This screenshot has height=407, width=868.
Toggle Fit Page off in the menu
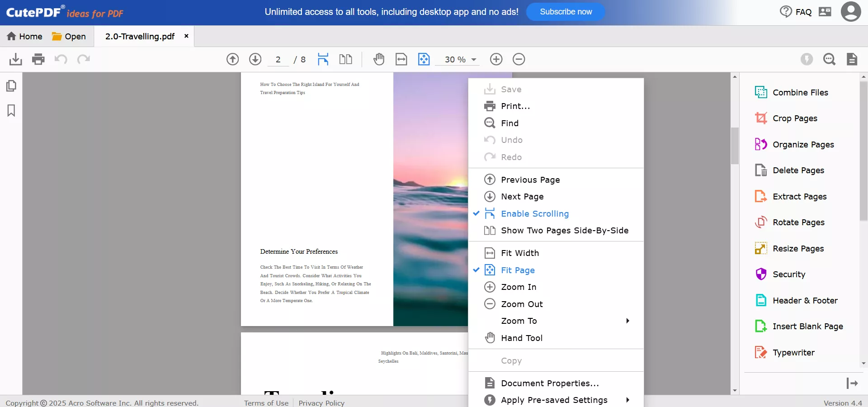[x=518, y=270]
